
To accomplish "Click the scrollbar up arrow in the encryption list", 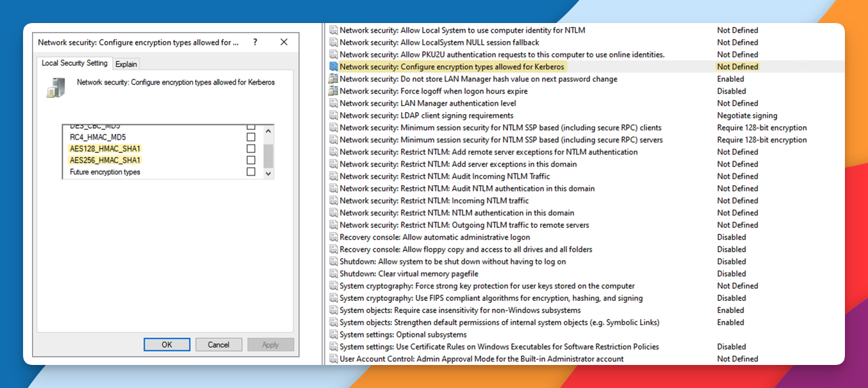I will 268,131.
